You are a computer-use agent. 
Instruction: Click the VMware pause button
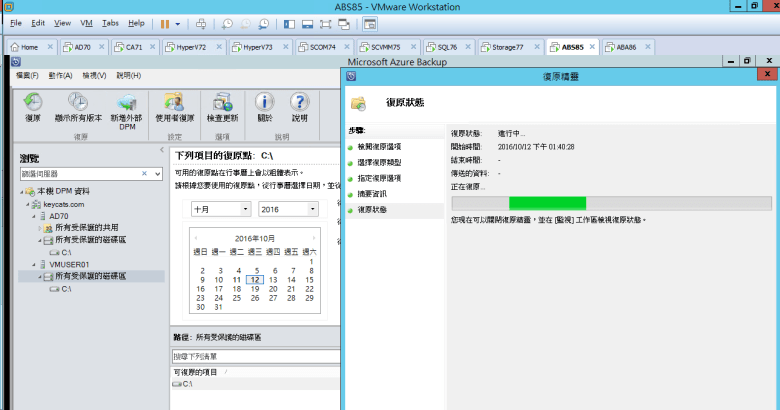tap(164, 22)
